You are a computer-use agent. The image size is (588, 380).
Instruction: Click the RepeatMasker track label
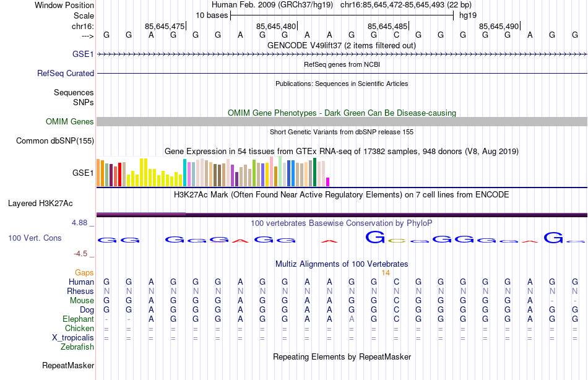[68, 365]
